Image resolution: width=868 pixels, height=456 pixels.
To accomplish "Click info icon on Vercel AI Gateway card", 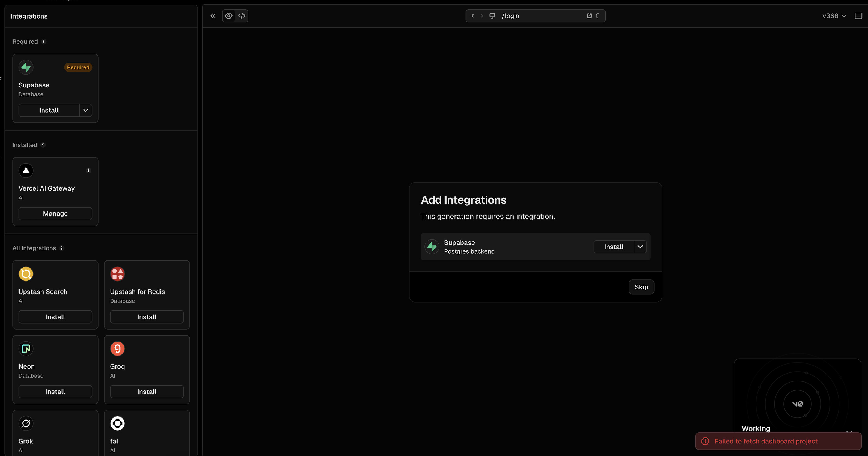I will click(89, 171).
